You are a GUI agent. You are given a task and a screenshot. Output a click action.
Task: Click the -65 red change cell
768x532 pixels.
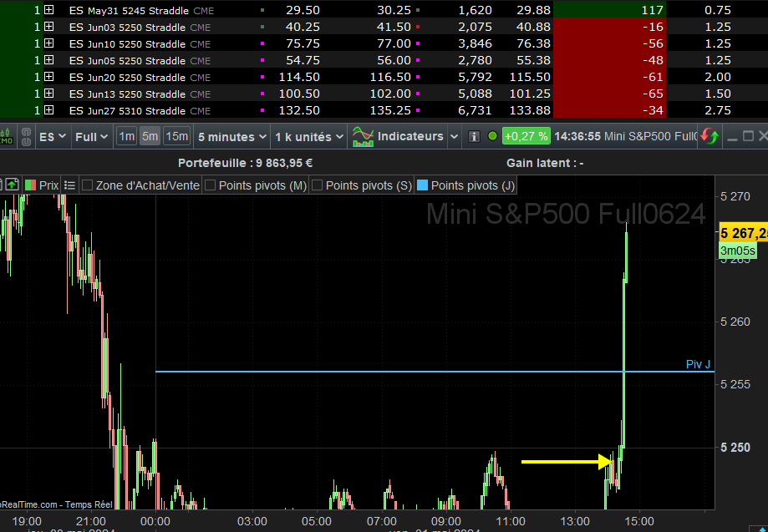click(609, 93)
